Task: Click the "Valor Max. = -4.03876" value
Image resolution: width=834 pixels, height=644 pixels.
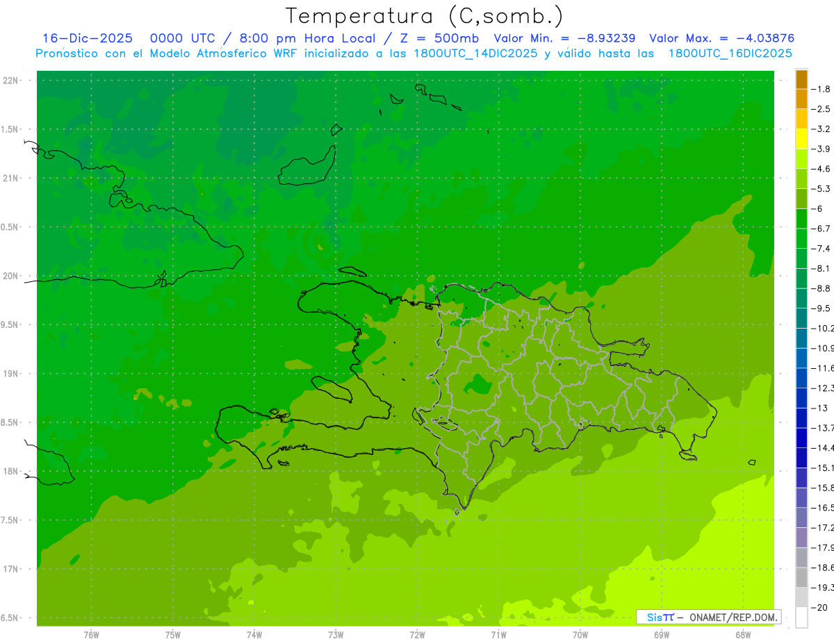Action: [721, 38]
